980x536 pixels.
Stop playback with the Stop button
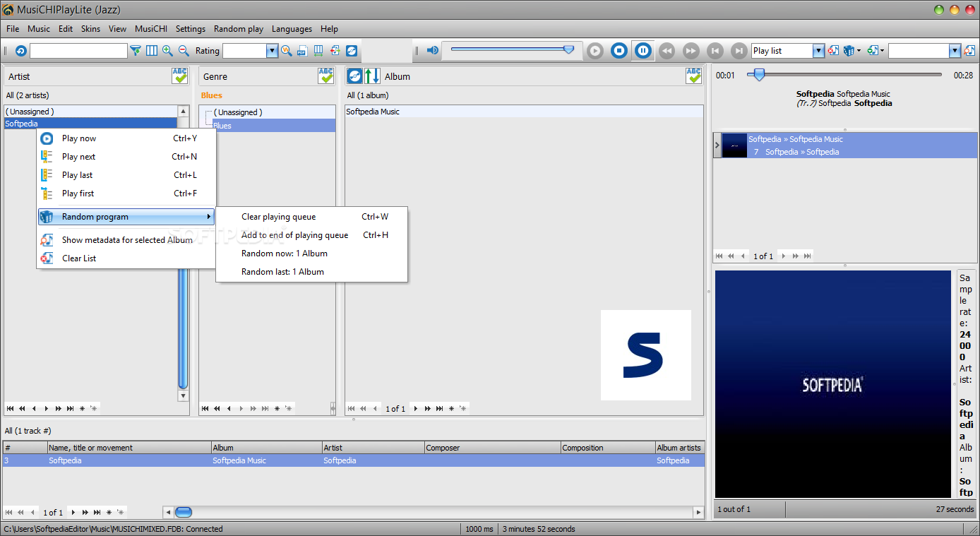(x=619, y=51)
